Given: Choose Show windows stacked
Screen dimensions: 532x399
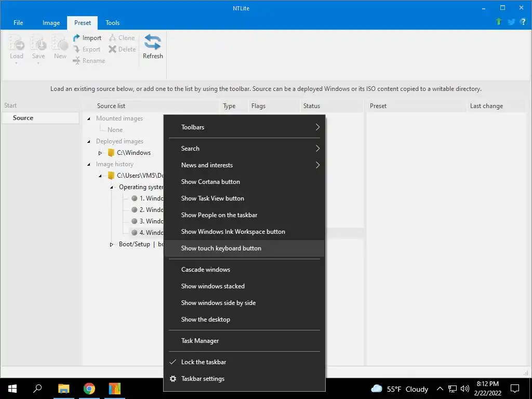Looking at the screenshot, I should pos(244,286).
